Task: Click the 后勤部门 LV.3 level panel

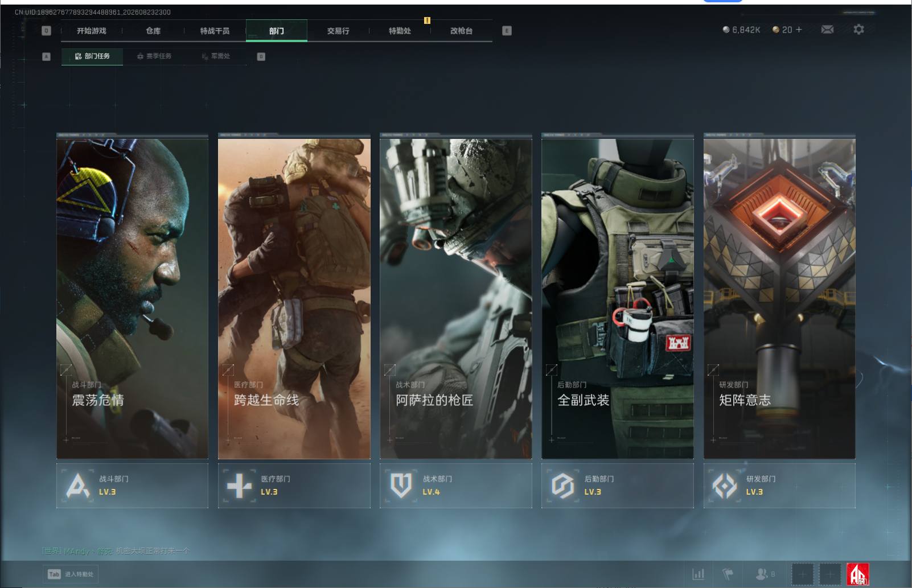Action: coord(618,486)
